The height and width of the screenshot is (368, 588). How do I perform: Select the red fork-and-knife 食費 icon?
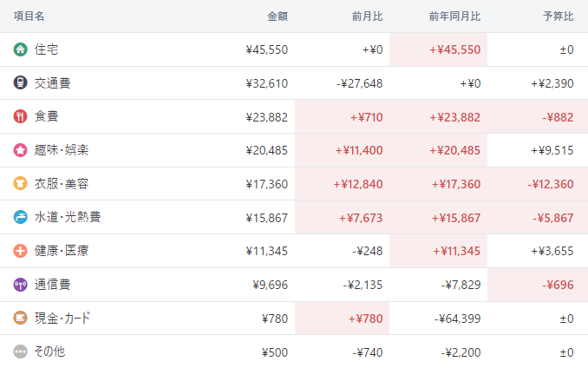[x=20, y=116]
